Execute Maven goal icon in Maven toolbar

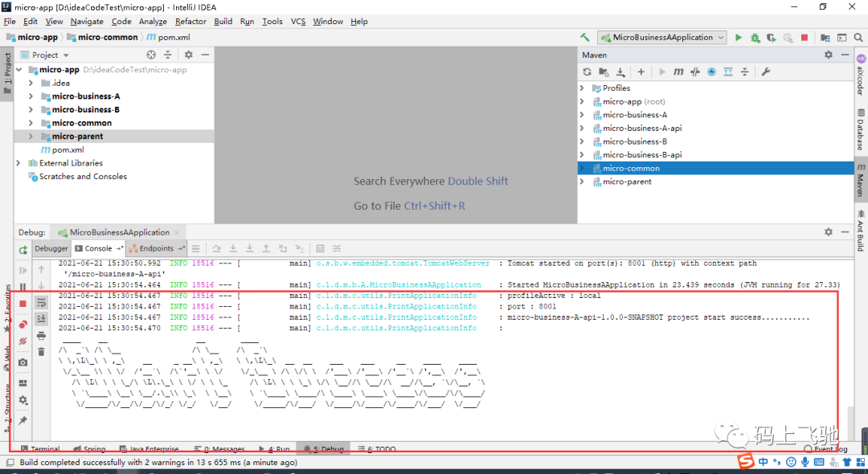[678, 72]
